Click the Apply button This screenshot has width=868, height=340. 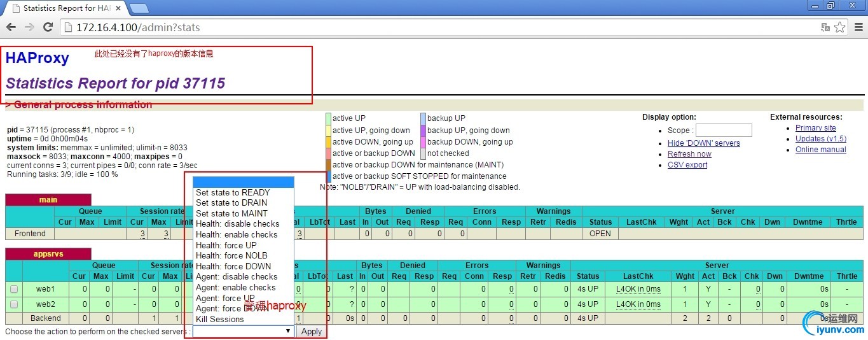pyautogui.click(x=312, y=331)
